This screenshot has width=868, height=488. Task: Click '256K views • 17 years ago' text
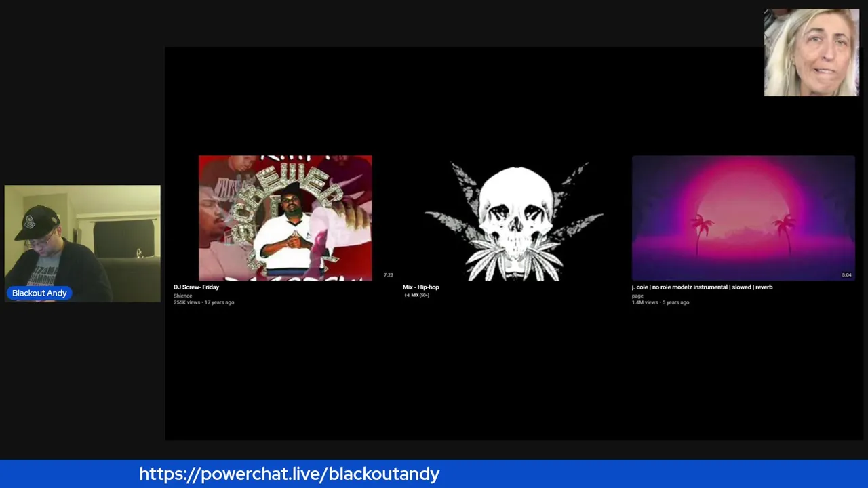point(203,302)
